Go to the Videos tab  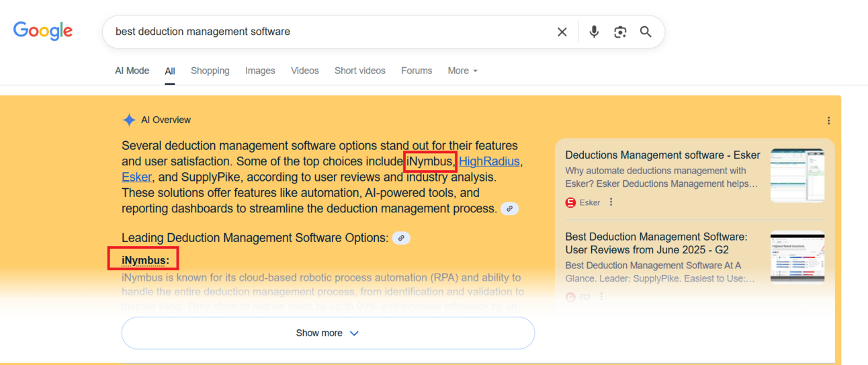[305, 71]
